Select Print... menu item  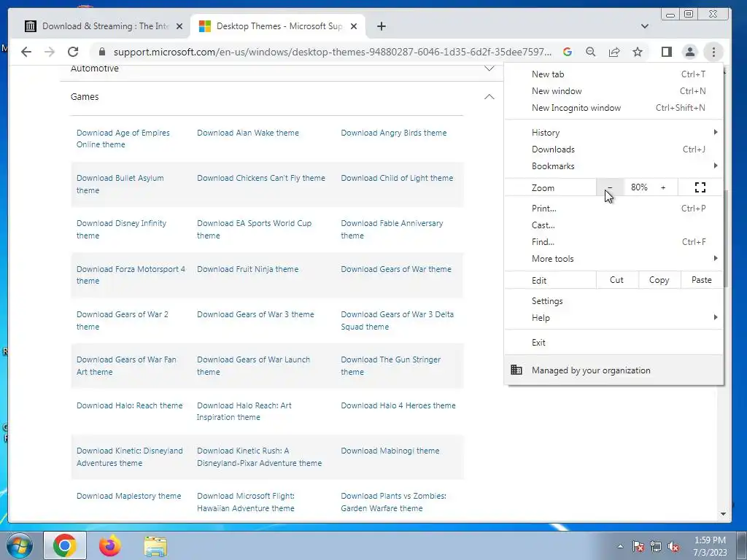click(614, 208)
